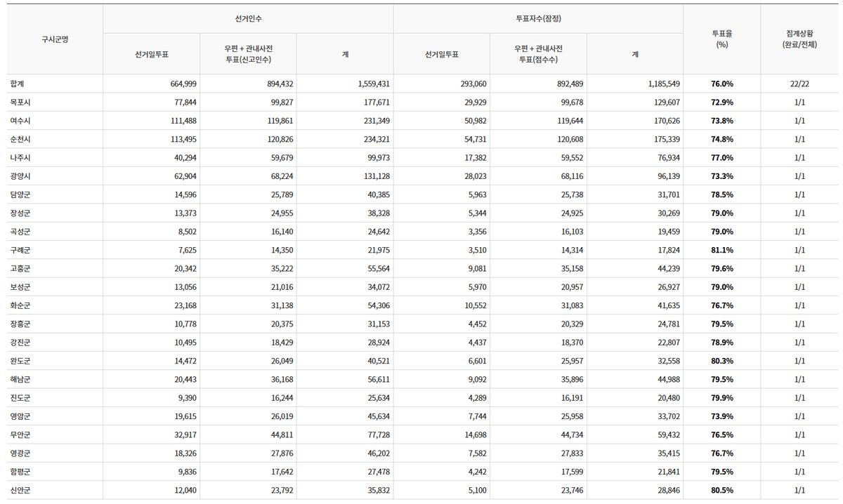Click the 우편 + 관내사전 투표(신고인수) header
The height and width of the screenshot is (504, 843).
[x=248, y=54]
